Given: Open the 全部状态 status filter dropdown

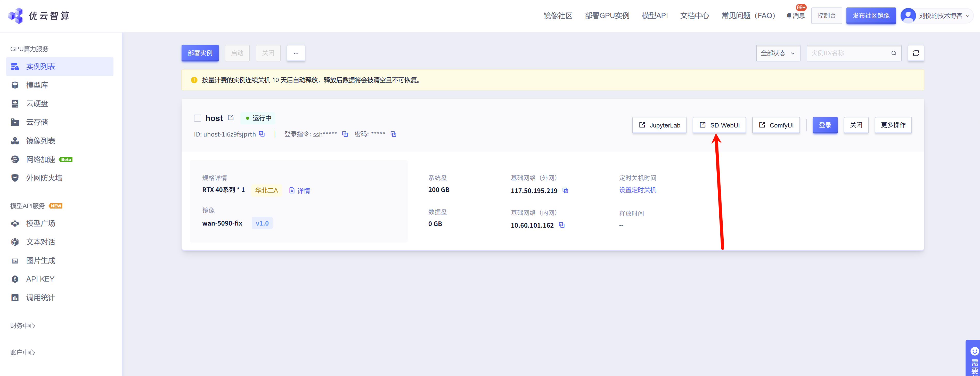Looking at the screenshot, I should coord(778,53).
